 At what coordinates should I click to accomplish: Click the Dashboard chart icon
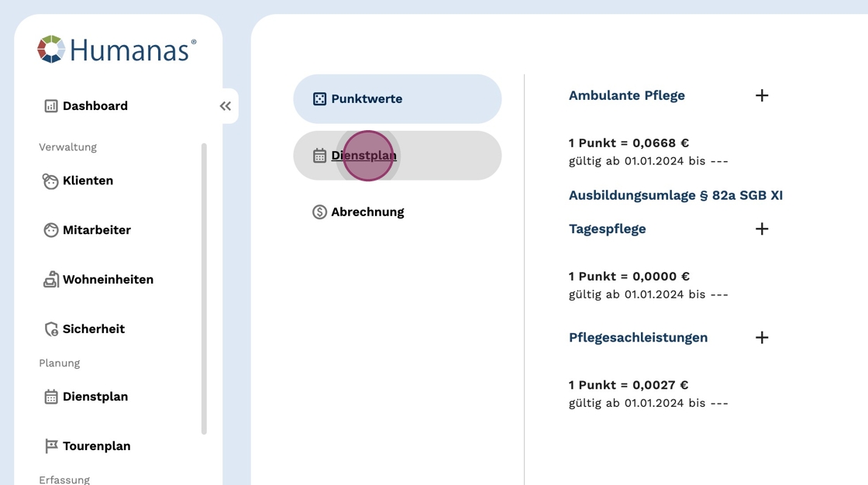51,106
